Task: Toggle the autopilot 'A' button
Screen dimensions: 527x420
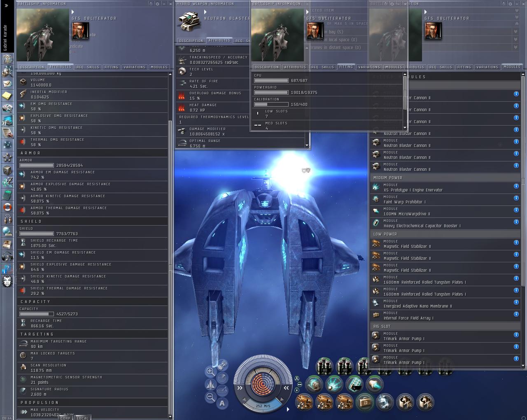Action: 222,403
